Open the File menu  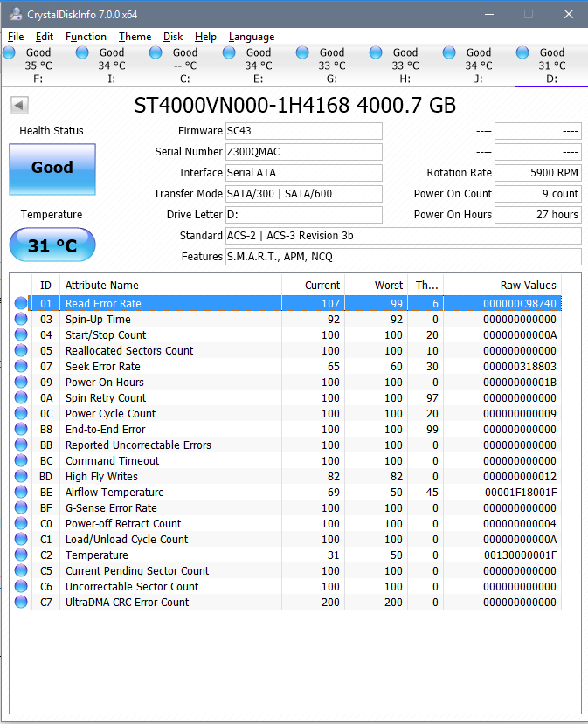(16, 37)
